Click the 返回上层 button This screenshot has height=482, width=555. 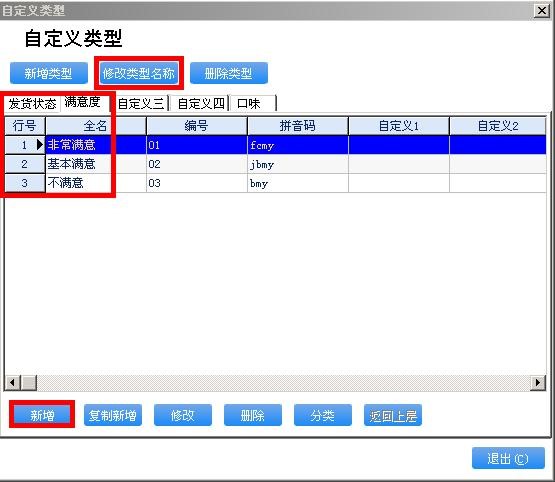point(393,415)
